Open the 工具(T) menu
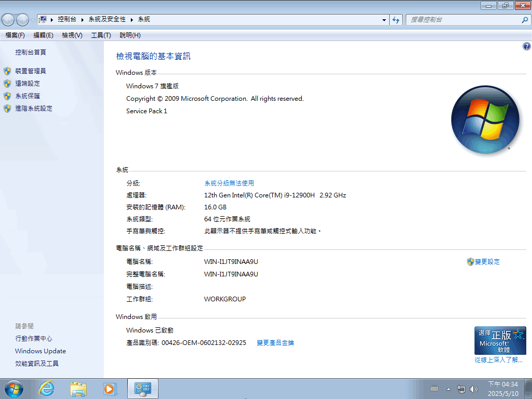 pyautogui.click(x=101, y=35)
